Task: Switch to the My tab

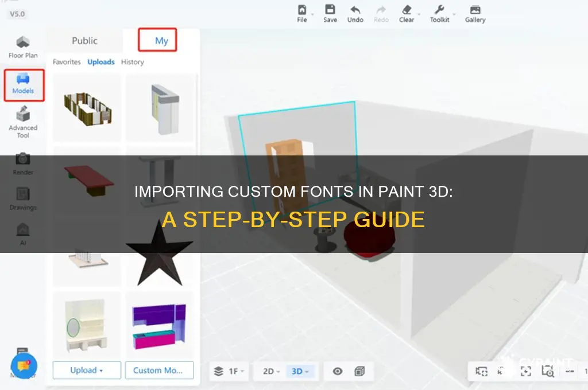Action: click(161, 41)
